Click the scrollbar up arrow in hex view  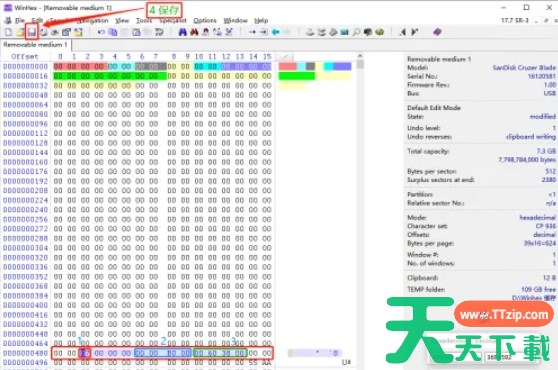(360, 56)
